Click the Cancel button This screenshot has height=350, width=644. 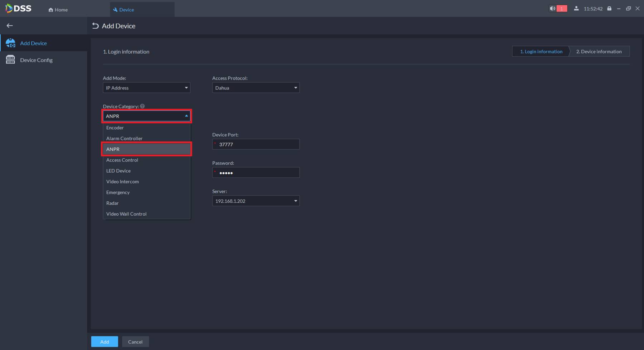(x=135, y=342)
